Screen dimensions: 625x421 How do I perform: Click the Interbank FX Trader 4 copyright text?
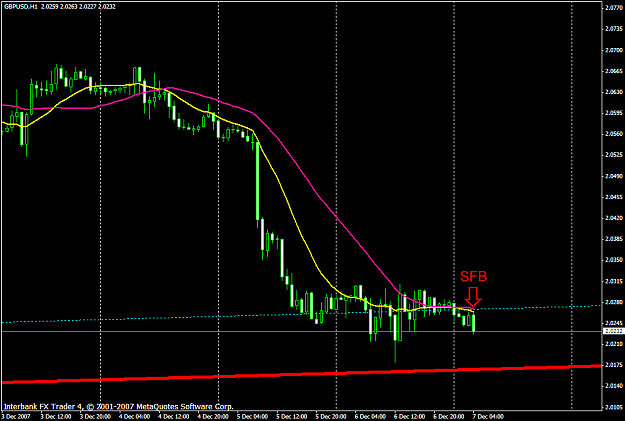(118, 407)
